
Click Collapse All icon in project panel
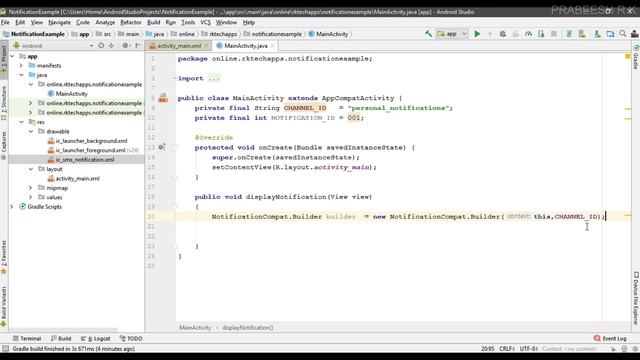coord(111,46)
